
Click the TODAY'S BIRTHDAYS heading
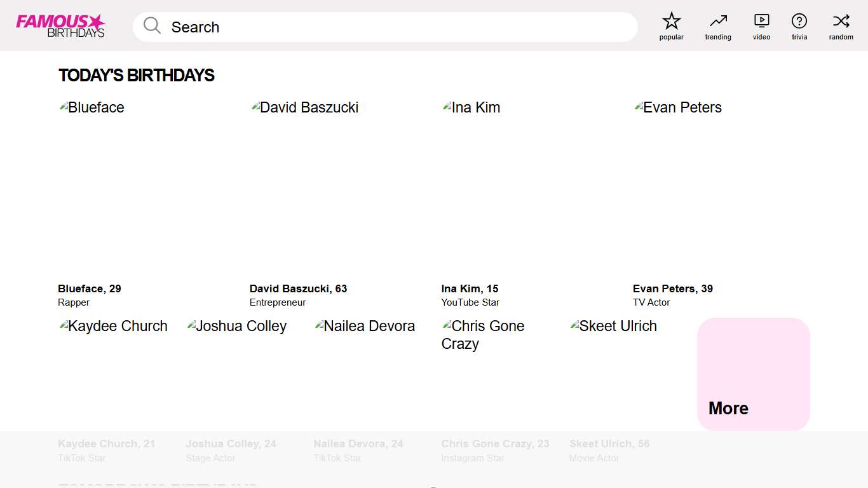[137, 75]
